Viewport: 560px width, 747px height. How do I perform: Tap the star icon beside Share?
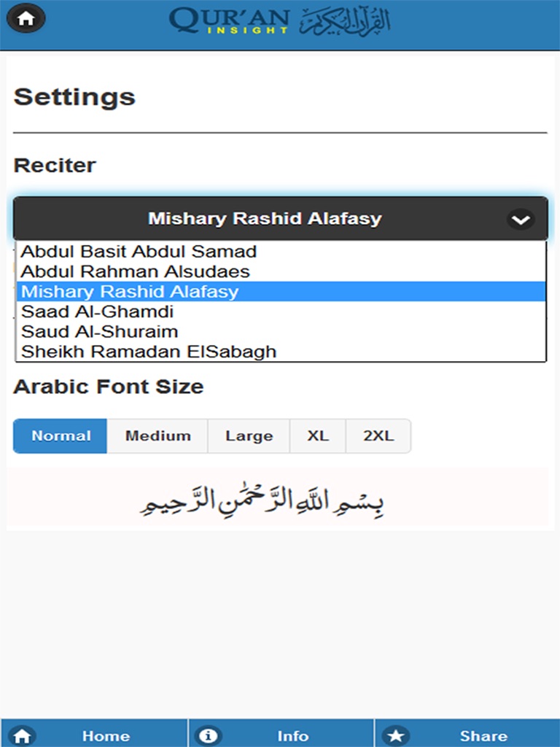click(397, 735)
